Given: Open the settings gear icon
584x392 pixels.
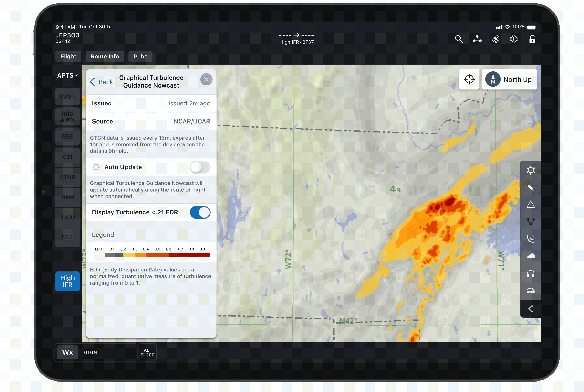Looking at the screenshot, I should point(514,39).
